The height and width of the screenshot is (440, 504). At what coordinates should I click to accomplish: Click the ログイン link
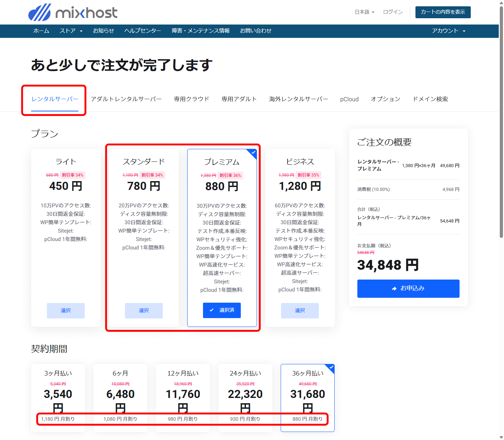click(393, 12)
